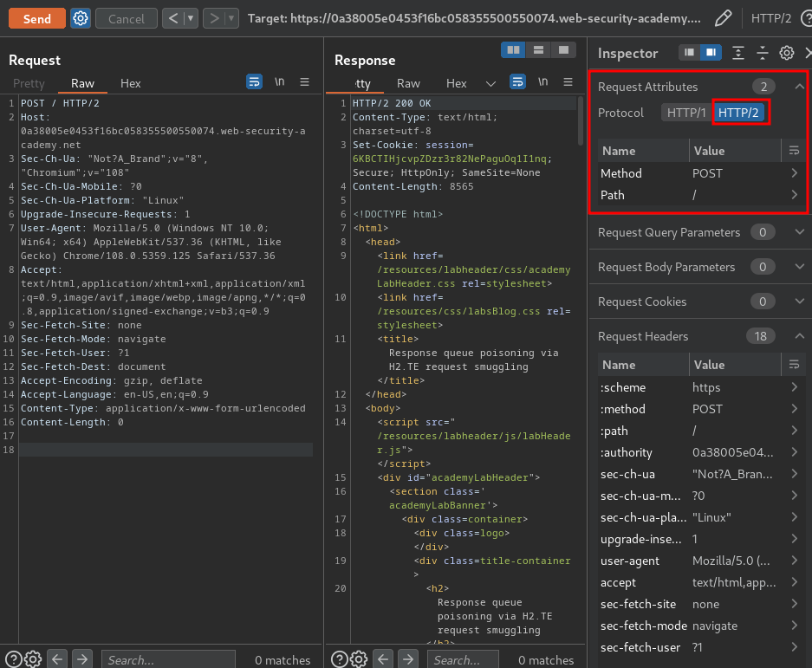Image resolution: width=812 pixels, height=668 pixels.
Task: Select HTTP/1 protocol option
Action: [686, 113]
